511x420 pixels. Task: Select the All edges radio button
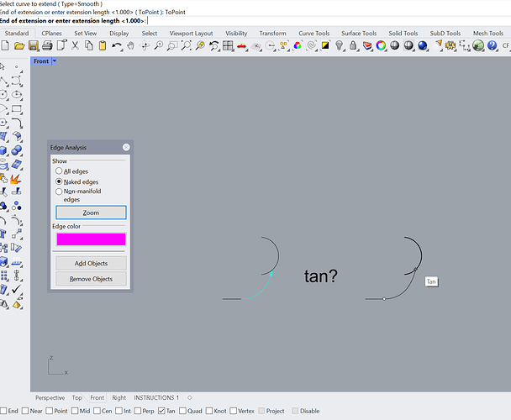point(59,171)
